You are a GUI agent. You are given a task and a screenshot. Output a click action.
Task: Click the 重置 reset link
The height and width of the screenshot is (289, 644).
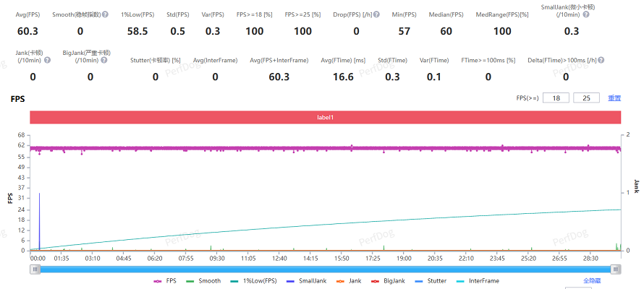[x=614, y=98]
